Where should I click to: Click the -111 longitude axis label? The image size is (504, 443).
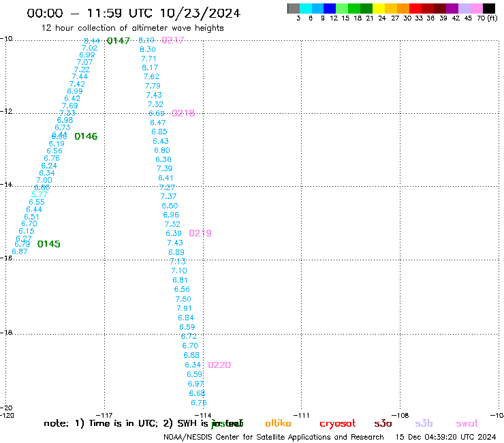pyautogui.click(x=302, y=415)
